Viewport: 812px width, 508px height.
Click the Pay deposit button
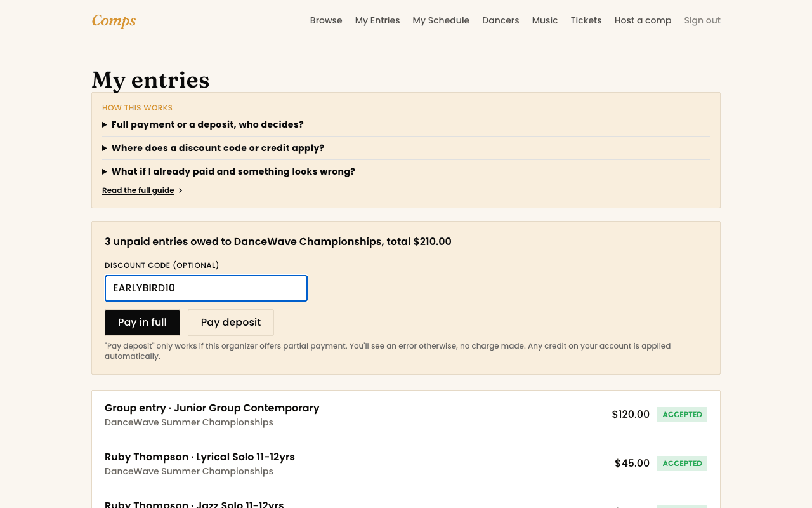pyautogui.click(x=231, y=323)
